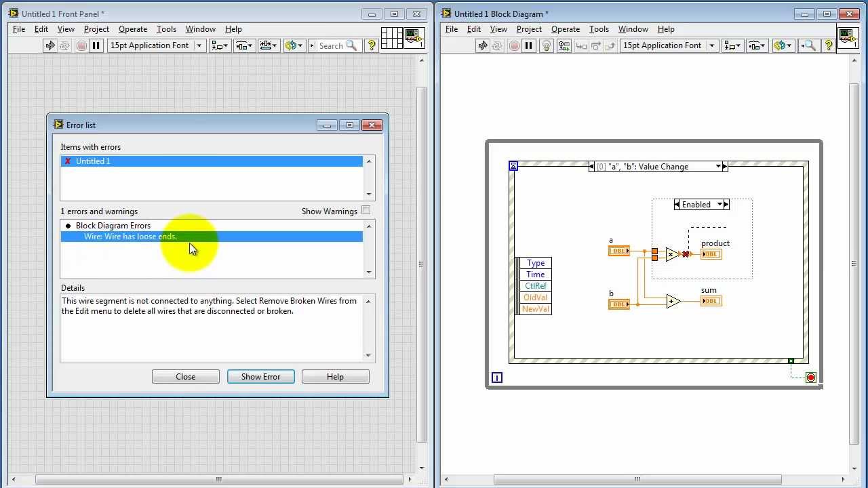This screenshot has height=488, width=868.
Task: Click Abort Execution in Block Diagram toolbar
Action: point(514,45)
